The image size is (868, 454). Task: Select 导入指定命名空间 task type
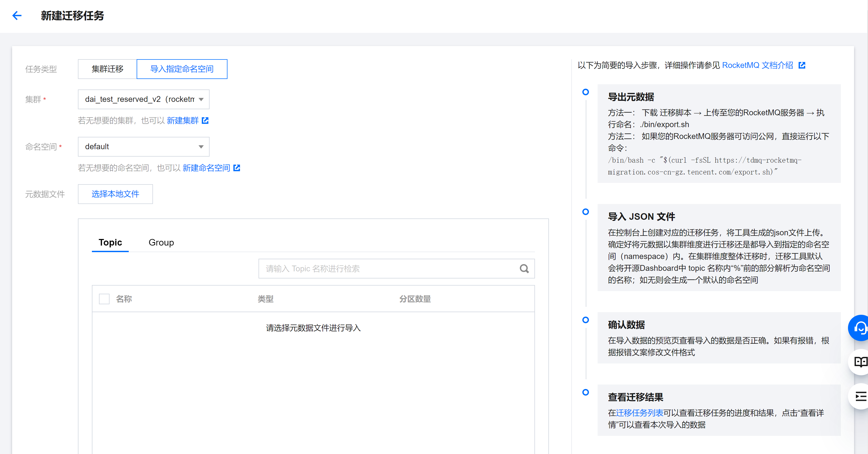coord(182,69)
